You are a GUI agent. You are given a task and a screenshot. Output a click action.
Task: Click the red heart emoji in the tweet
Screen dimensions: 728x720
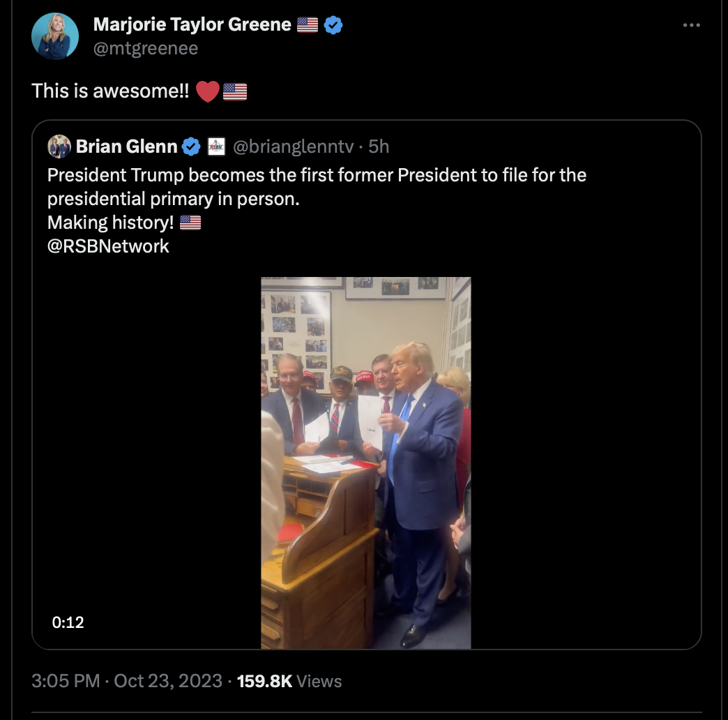(208, 91)
